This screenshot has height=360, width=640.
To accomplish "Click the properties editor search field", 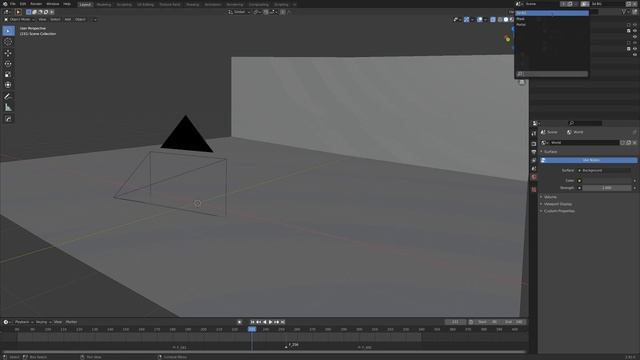I will (585, 123).
